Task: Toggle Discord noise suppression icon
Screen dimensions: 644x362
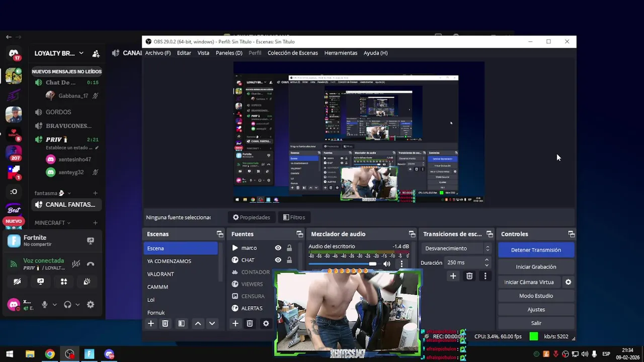Action: [x=76, y=264]
